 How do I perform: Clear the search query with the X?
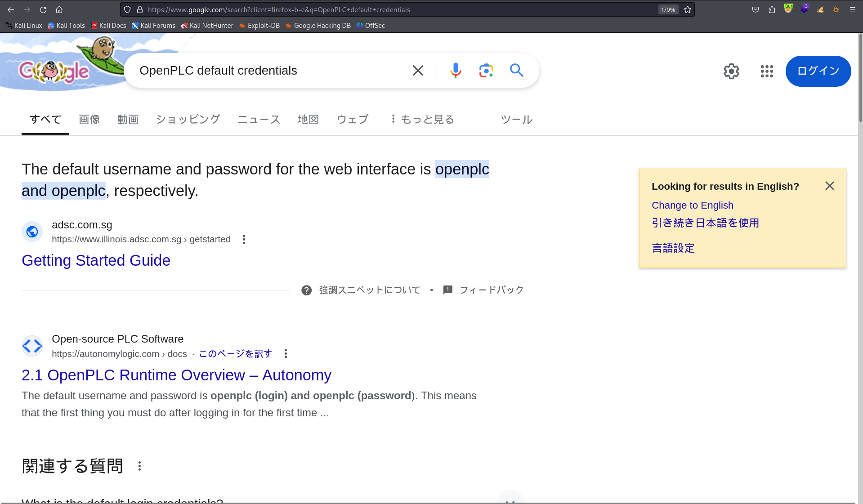pos(417,70)
